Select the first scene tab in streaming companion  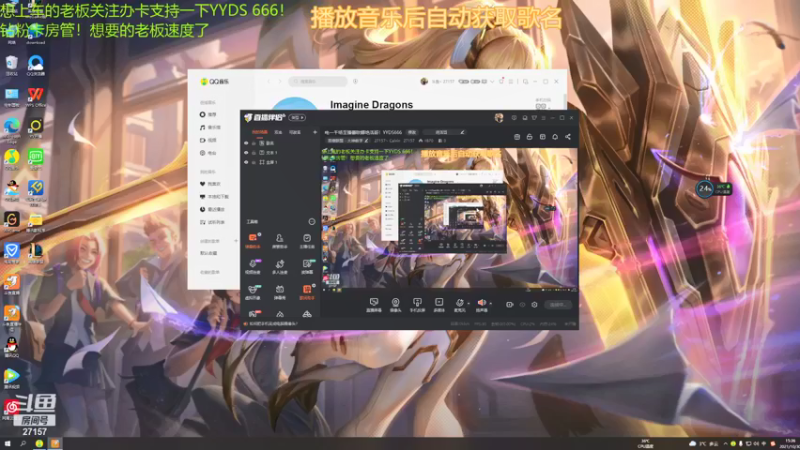(x=259, y=132)
